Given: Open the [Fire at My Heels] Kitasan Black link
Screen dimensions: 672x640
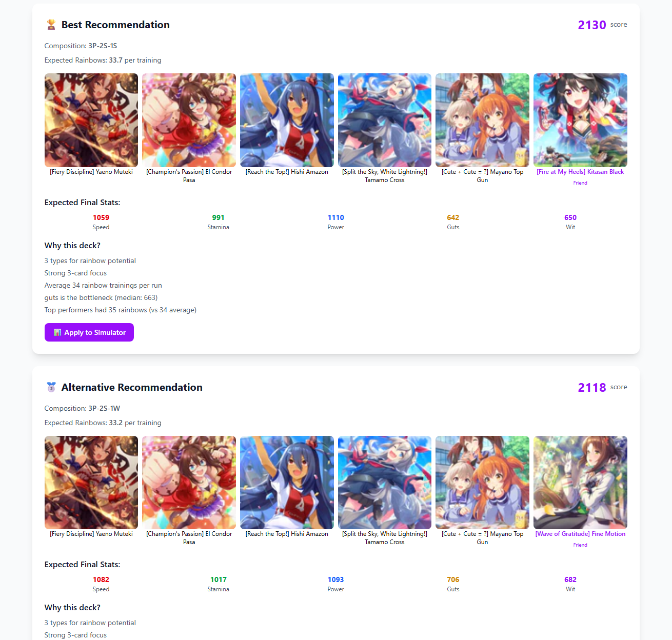Looking at the screenshot, I should [x=580, y=172].
